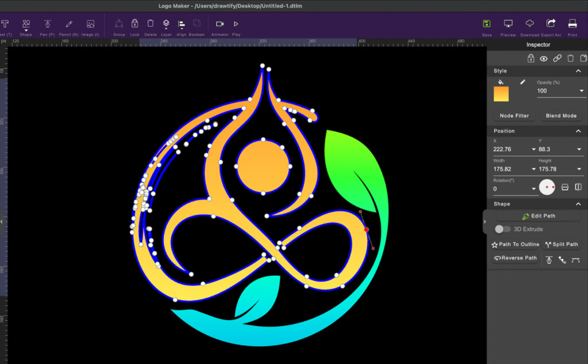Open the Height dropdown

579,169
